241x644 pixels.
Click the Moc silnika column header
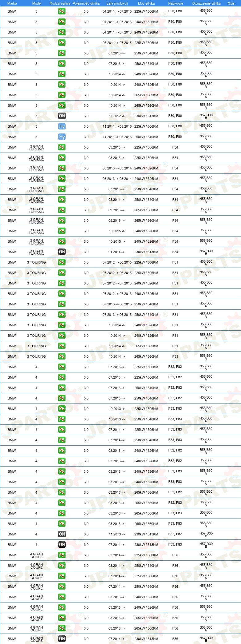(146, 3)
